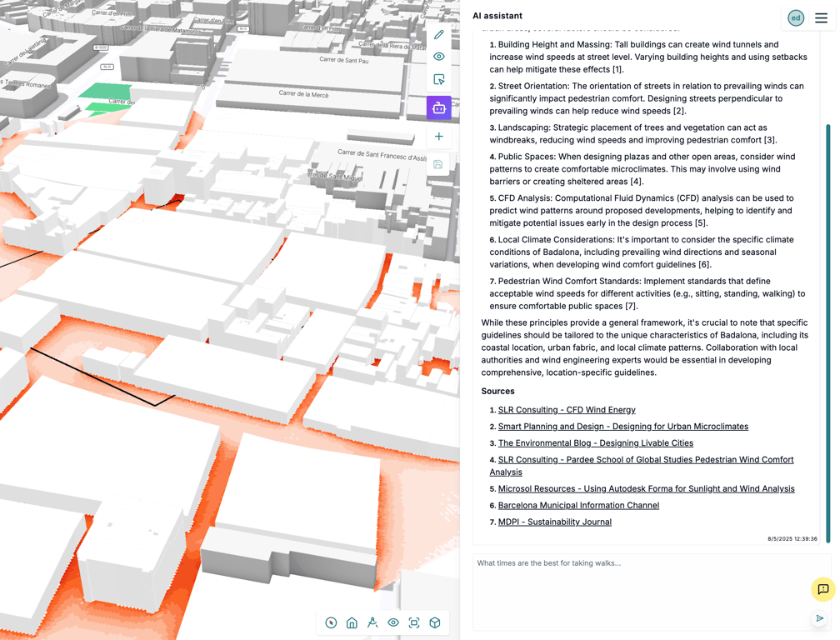Screen dimensions: 840x640
Task: Toggle the eye view icon in bottom toolbar
Action: (393, 622)
